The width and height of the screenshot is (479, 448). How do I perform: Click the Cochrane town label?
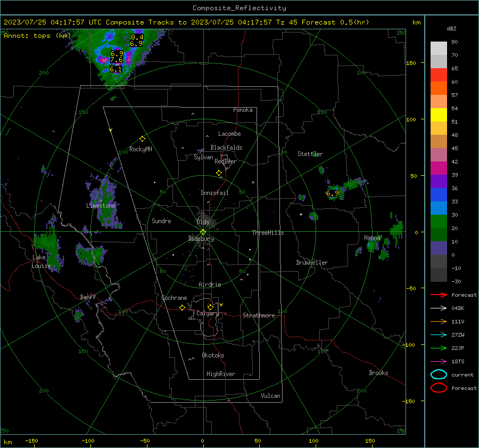pyautogui.click(x=174, y=298)
